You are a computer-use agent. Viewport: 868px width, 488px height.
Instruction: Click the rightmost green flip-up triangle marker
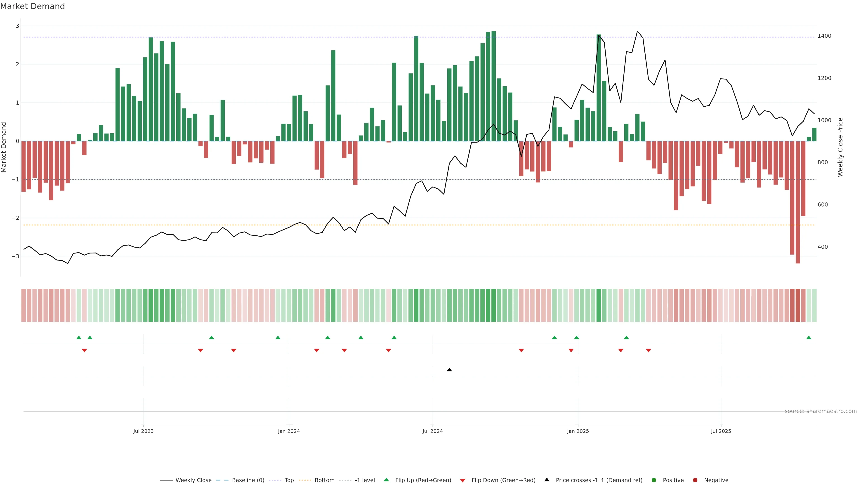point(809,338)
